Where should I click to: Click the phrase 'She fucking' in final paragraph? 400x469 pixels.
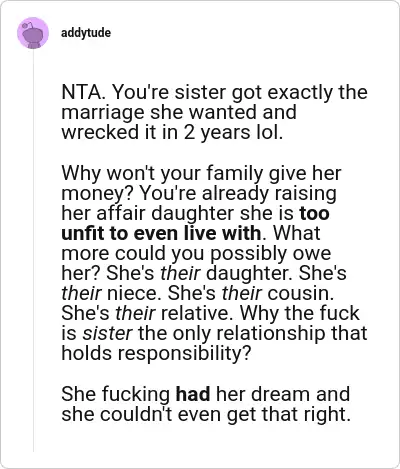[x=116, y=394]
